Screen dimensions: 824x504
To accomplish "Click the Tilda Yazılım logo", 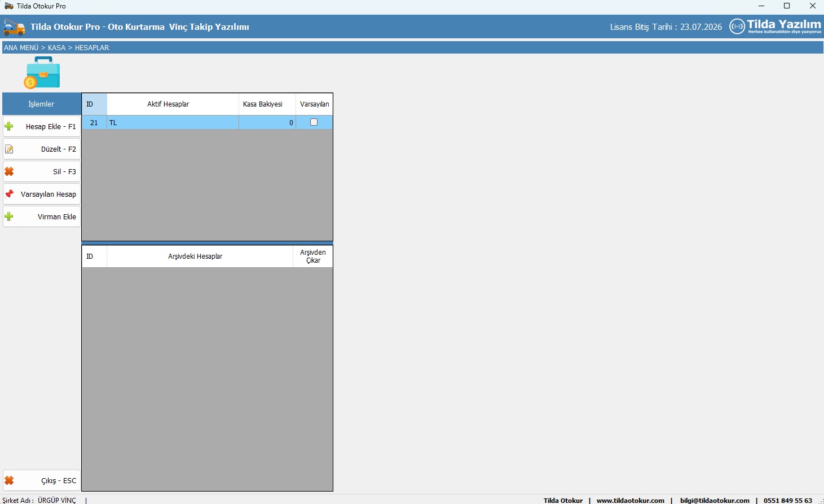I will coord(775,26).
